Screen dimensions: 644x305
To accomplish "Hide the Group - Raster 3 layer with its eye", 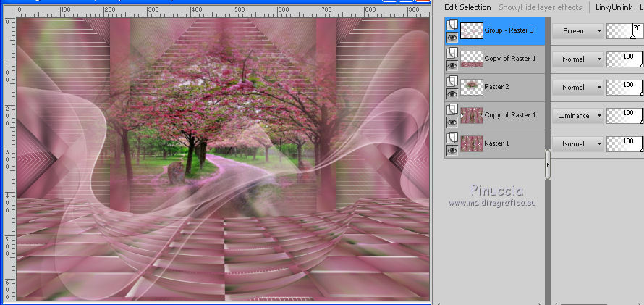I will 452,38.
